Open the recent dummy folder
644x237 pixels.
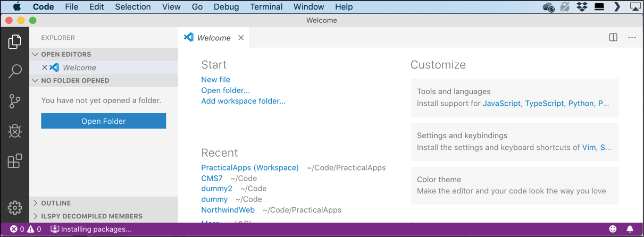click(214, 199)
